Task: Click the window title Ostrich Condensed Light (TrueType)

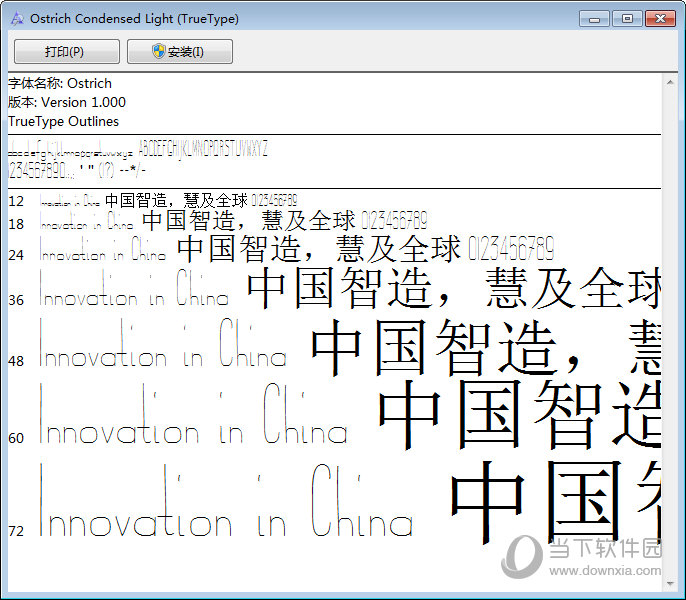Action: 134,18
